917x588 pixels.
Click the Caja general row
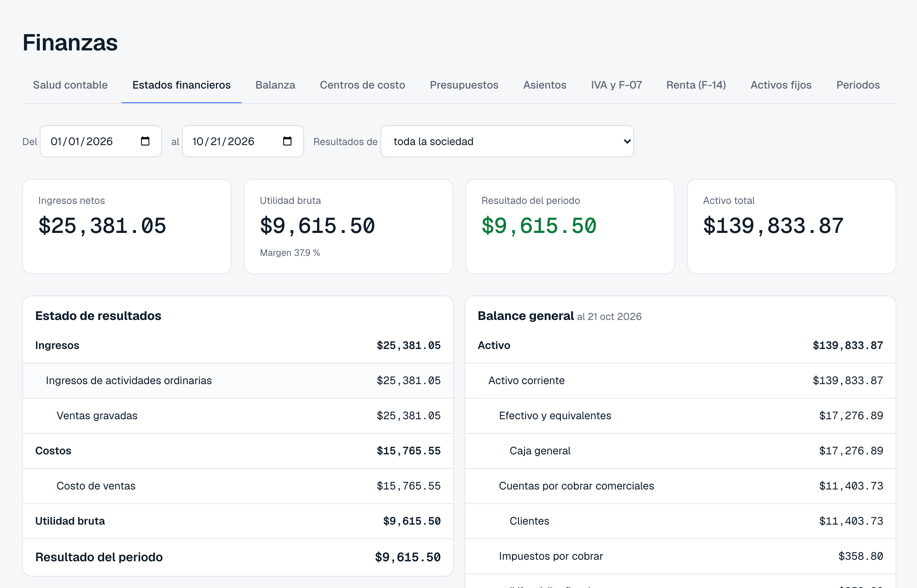click(x=680, y=451)
